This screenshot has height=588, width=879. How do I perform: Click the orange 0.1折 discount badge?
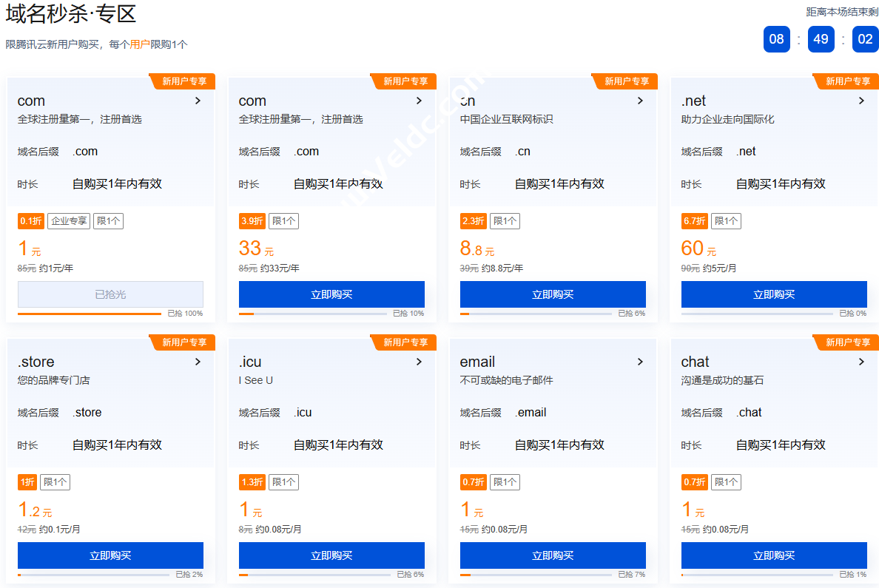tap(31, 221)
